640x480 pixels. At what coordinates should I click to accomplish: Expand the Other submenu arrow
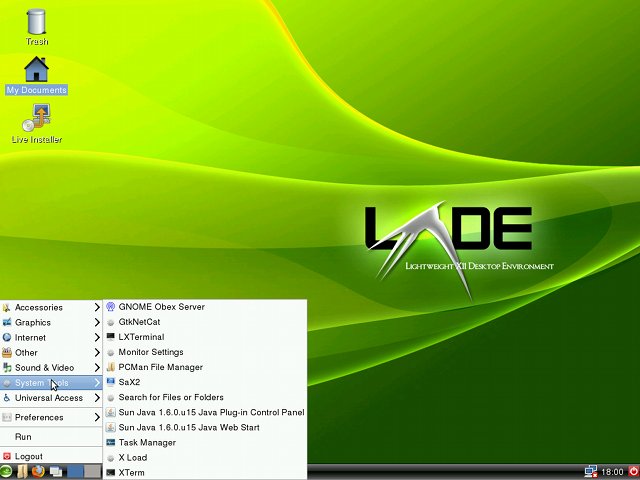pos(97,353)
